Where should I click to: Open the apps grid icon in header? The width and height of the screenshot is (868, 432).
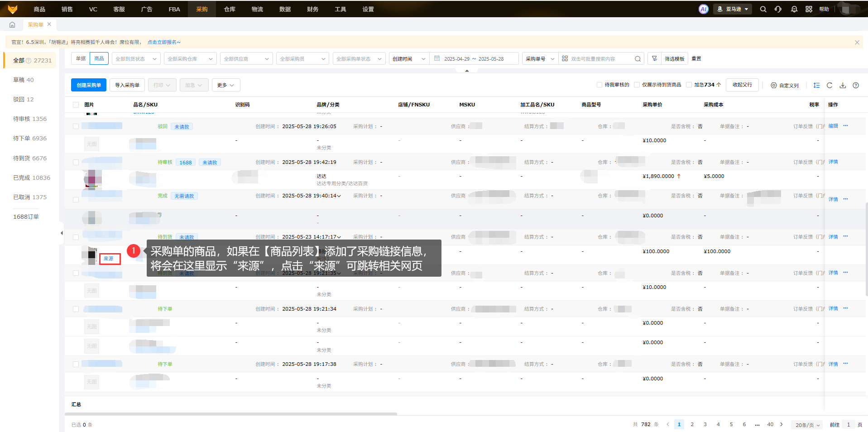(809, 9)
